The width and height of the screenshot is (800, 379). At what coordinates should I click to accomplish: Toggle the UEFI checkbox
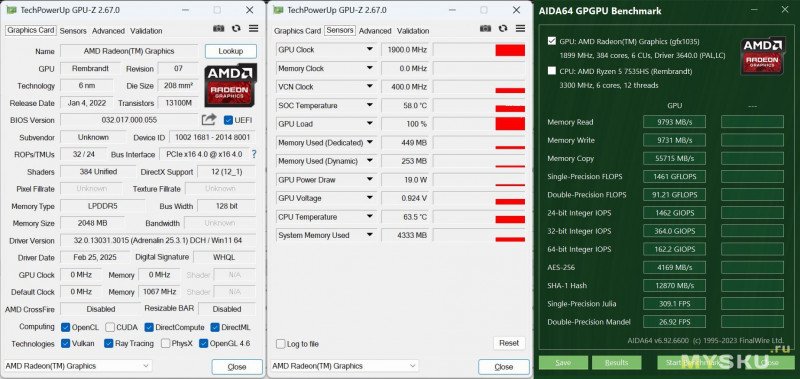229,120
